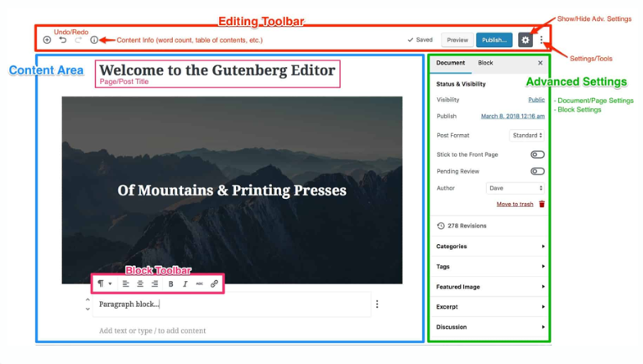Screen dimensions: 643x364
Task: Center-align the paragraph text
Action: coord(140,283)
